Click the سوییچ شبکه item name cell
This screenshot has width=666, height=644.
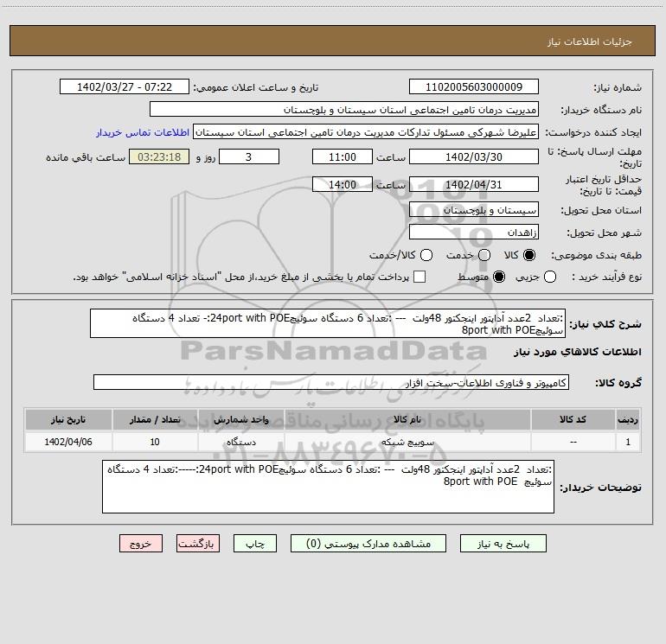(407, 442)
